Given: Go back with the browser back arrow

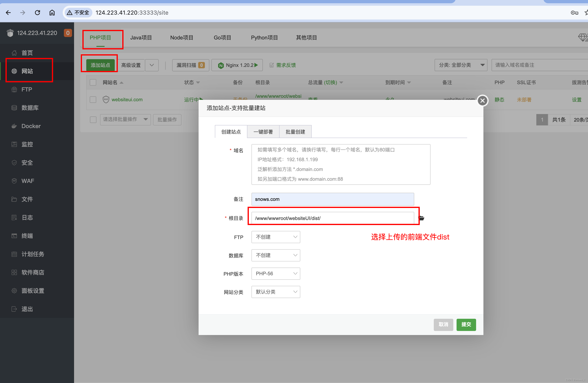Looking at the screenshot, I should coord(8,13).
